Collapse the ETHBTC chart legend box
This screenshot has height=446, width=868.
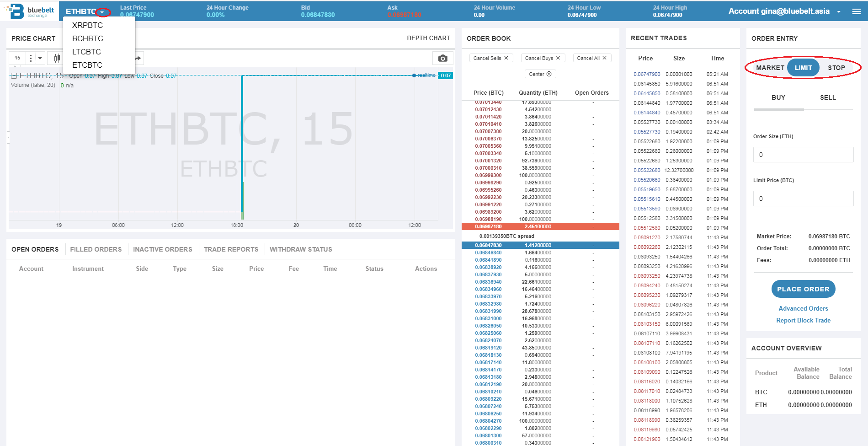pos(14,75)
